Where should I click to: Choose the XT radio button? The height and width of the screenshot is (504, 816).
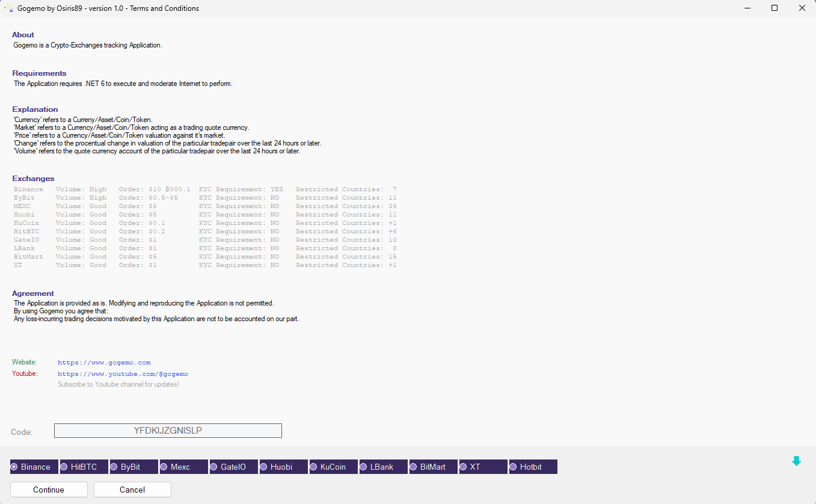click(x=483, y=467)
